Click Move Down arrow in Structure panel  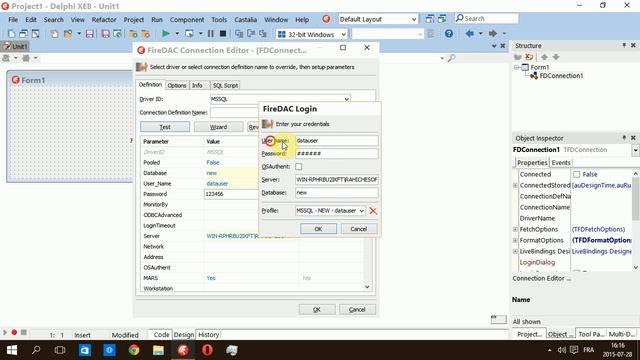(556, 57)
